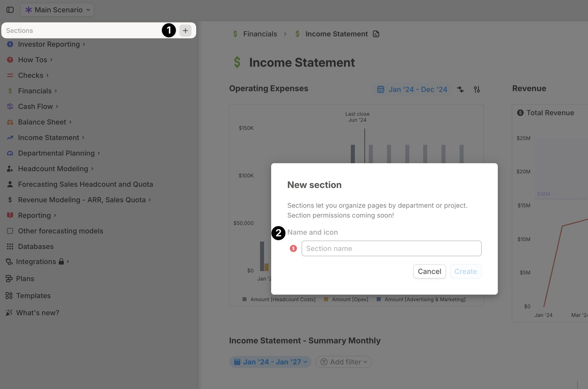Click page document icon beside Income Statement breadcrumb
Viewport: 588px width, 389px height.
(376, 34)
